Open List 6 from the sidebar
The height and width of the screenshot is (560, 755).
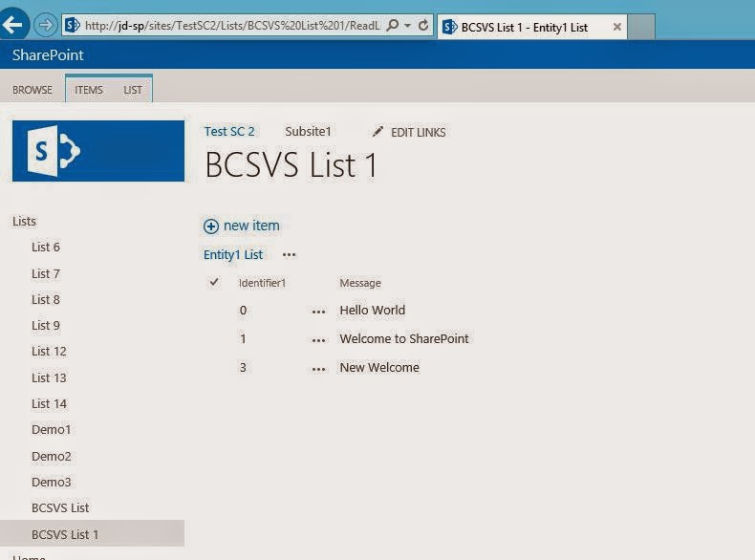pos(46,248)
